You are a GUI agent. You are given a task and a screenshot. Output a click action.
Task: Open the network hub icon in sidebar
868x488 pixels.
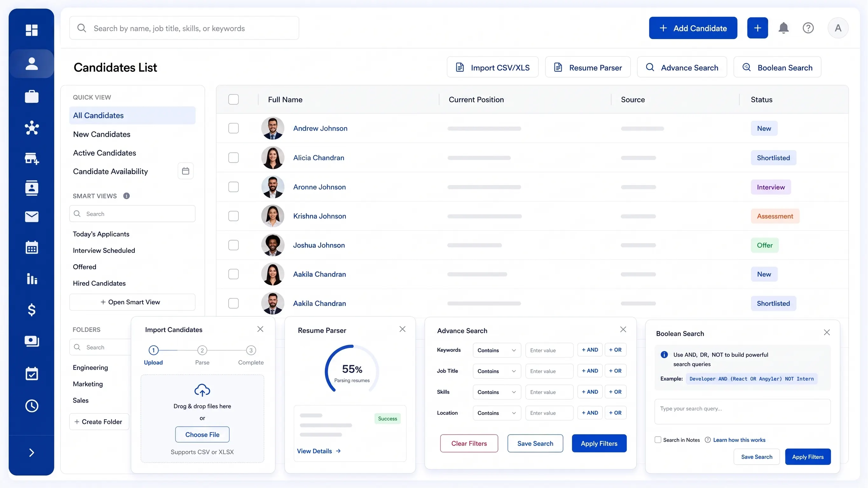32,128
